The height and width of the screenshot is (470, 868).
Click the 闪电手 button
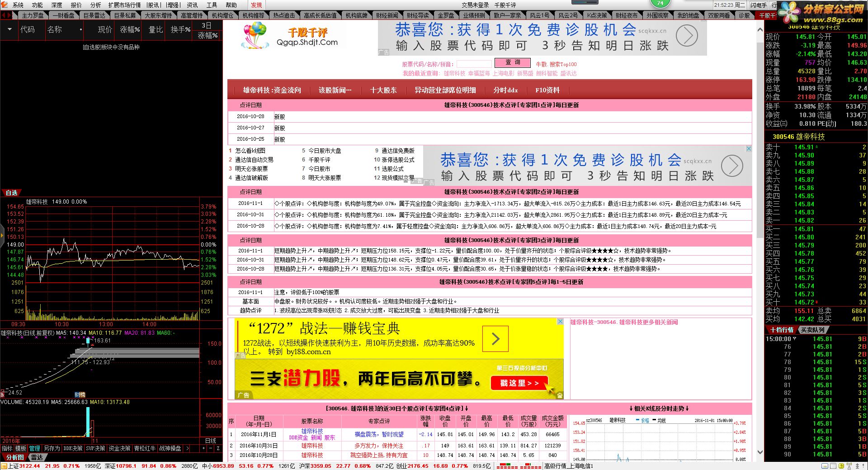[758, 5]
